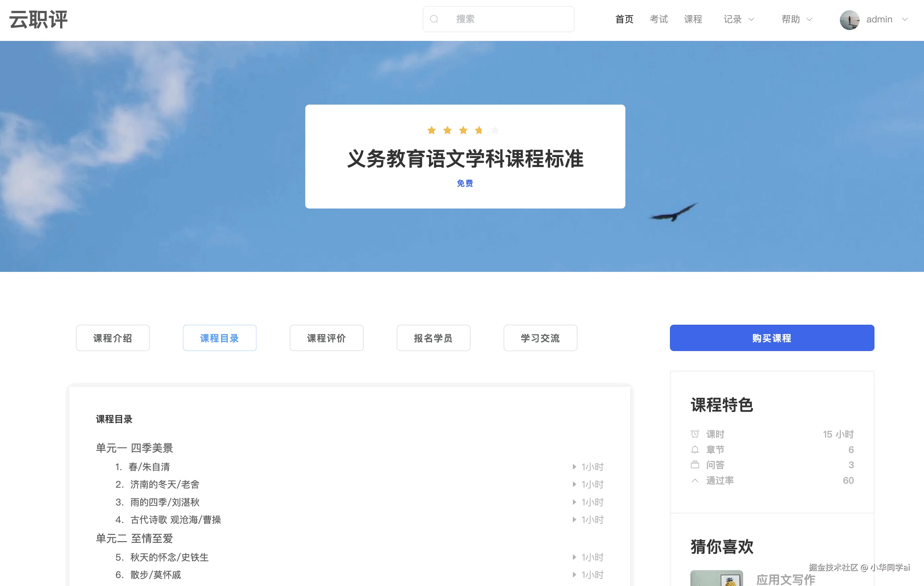Click the bell icon beside 章节
The width and height of the screenshot is (924, 586).
(695, 449)
